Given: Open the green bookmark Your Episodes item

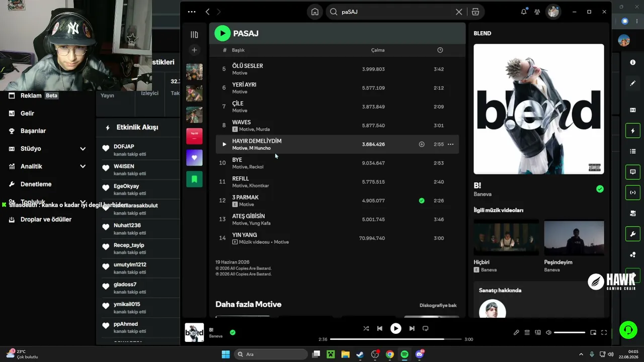Looking at the screenshot, I should 194,179.
